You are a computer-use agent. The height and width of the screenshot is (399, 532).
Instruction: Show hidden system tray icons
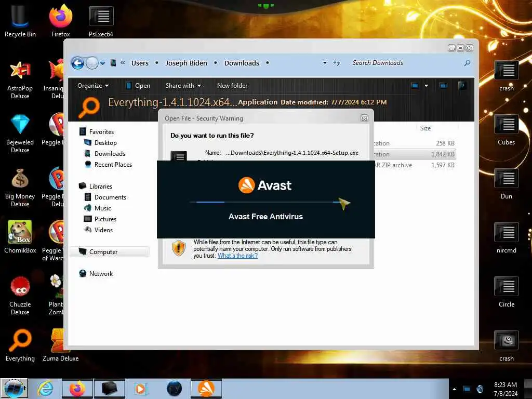tap(454, 389)
